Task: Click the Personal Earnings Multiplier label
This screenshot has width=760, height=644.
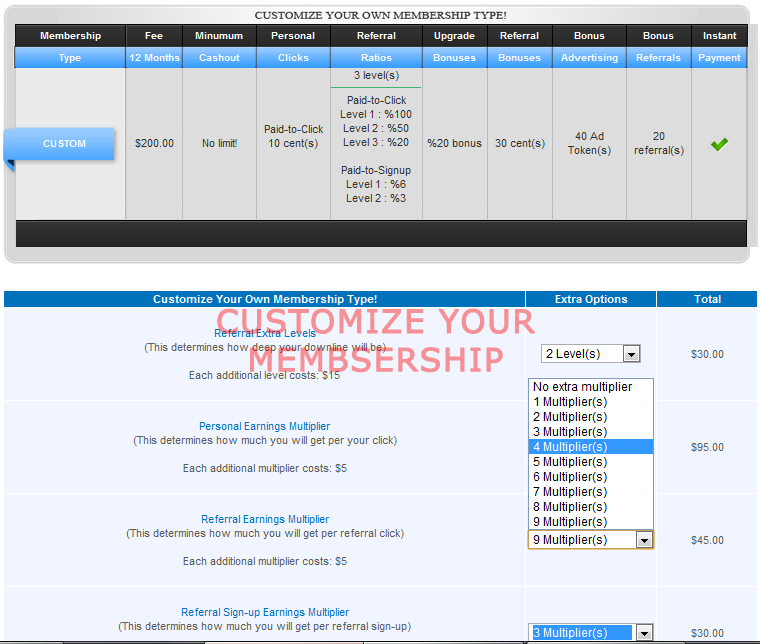Action: (264, 427)
